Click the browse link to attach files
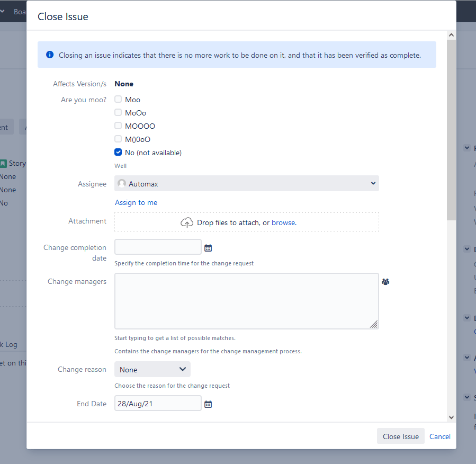 click(x=283, y=223)
